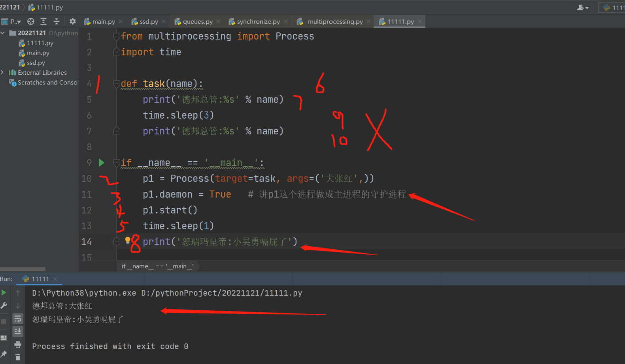
Task: Fold the if __name__ block at line 9
Action: pos(117,163)
